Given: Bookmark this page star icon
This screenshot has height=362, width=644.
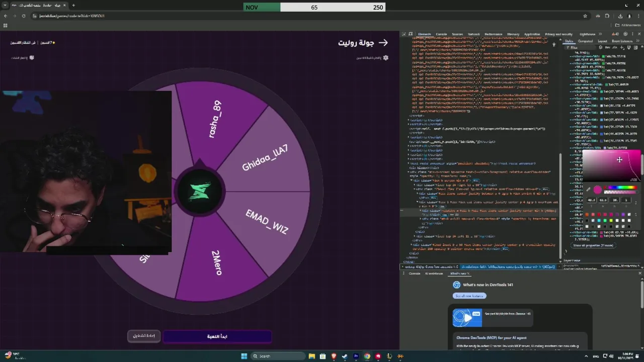Looking at the screenshot, I should [585, 16].
